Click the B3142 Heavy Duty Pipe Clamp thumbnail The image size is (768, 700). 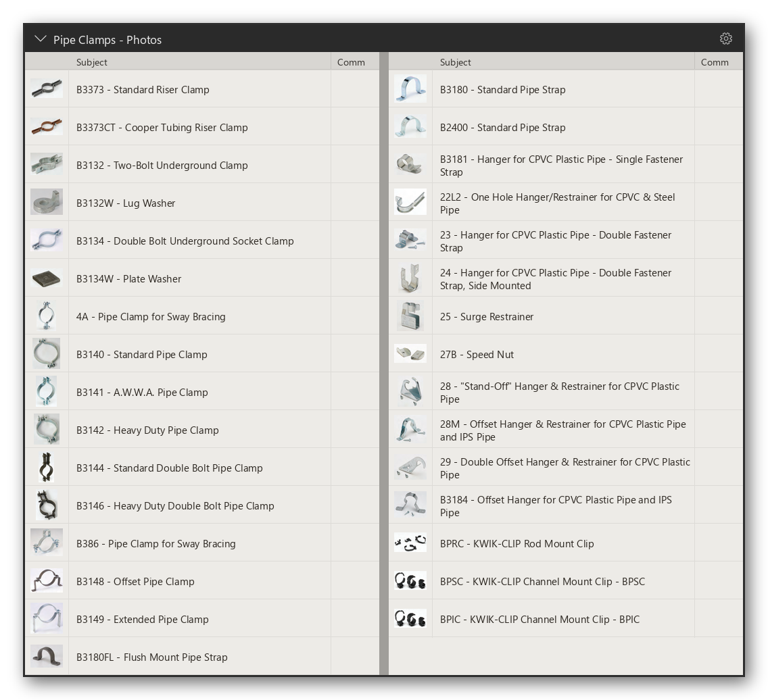pyautogui.click(x=47, y=429)
